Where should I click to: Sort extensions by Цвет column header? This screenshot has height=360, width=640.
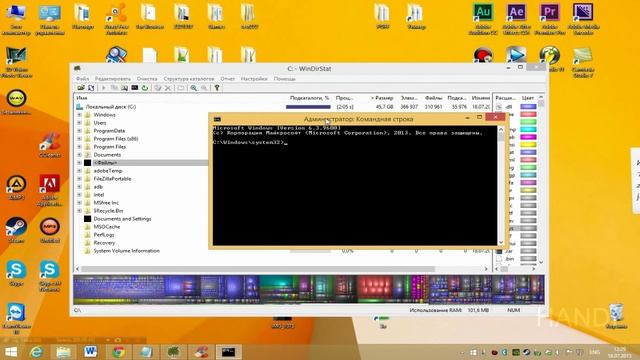pos(528,98)
